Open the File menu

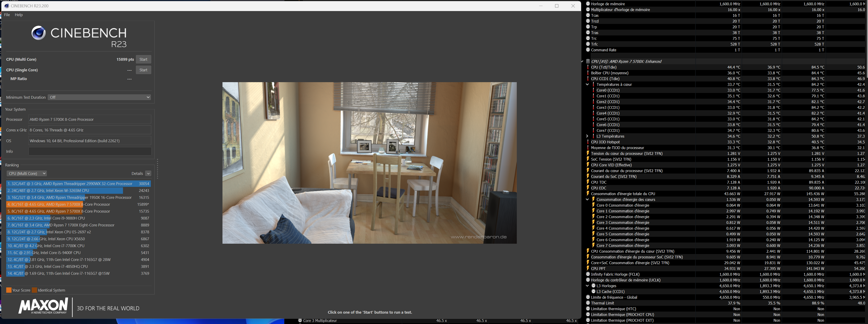pos(7,15)
